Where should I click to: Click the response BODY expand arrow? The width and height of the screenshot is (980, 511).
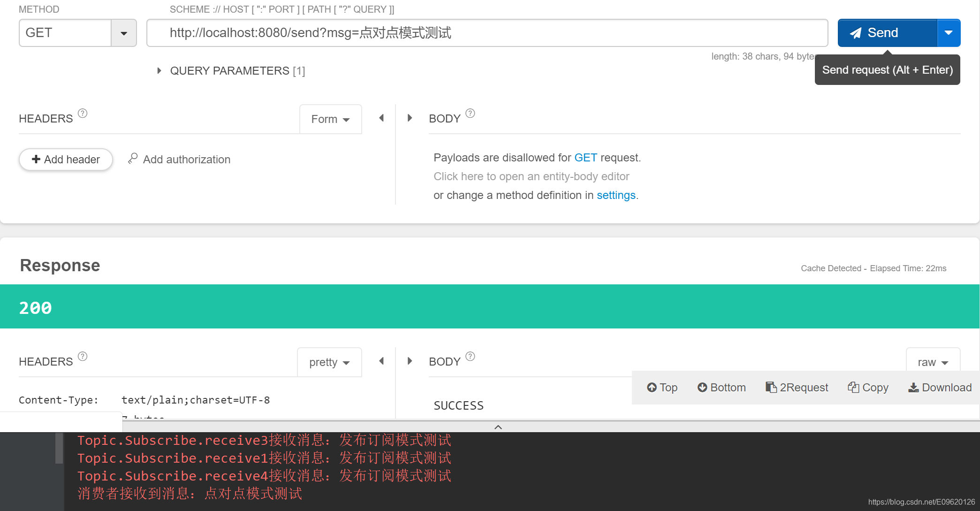410,361
